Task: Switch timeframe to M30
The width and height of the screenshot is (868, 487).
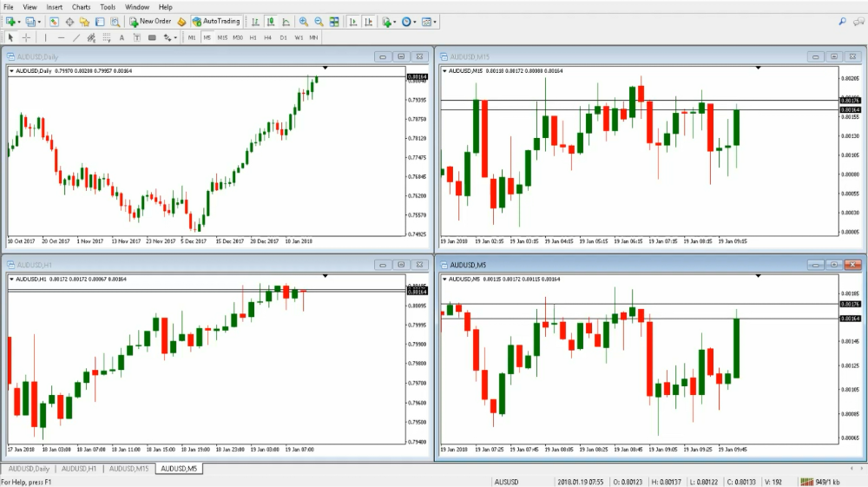Action: coord(238,37)
